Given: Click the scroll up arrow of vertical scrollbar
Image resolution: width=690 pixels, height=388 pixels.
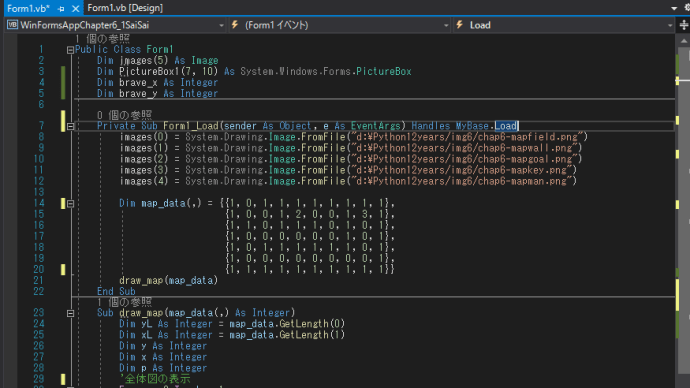Looking at the screenshot, I should [683, 41].
